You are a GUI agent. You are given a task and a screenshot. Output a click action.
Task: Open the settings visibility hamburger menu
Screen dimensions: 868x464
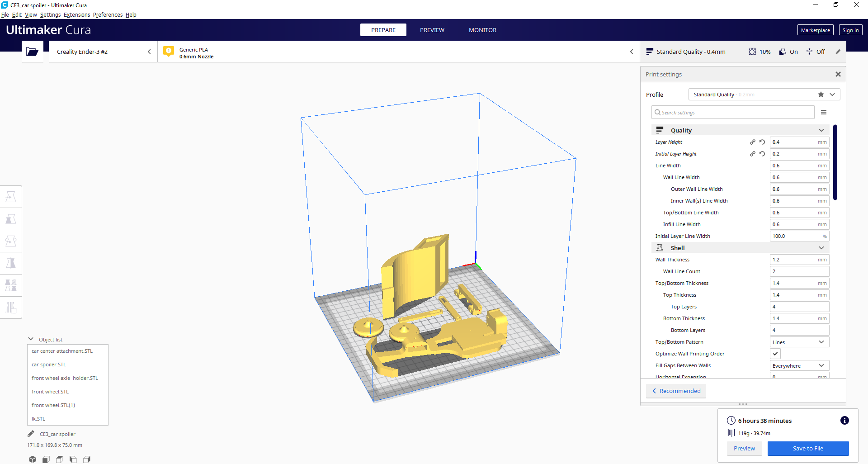coord(824,112)
